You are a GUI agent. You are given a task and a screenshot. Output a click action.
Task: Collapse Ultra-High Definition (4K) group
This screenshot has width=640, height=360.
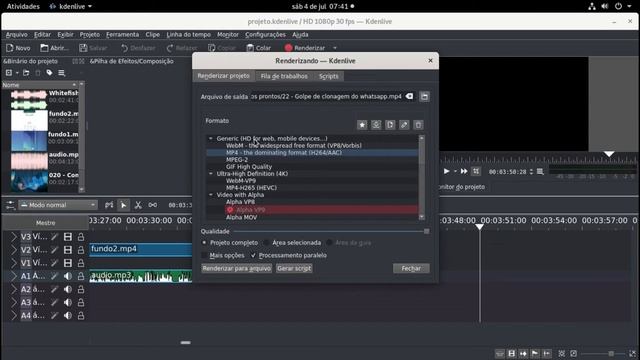pyautogui.click(x=211, y=173)
